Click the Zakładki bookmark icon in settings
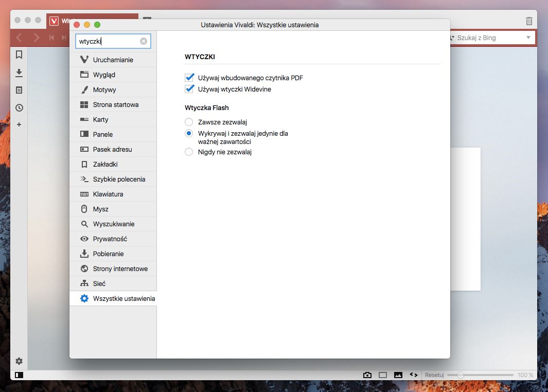Screen dimensions: 548x392 point(84,164)
